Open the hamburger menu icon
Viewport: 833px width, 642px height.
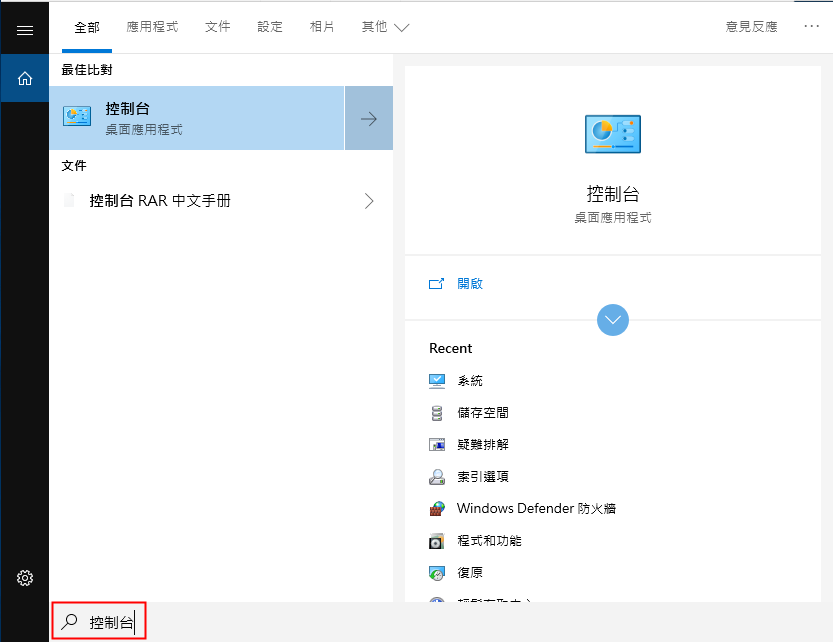click(24, 30)
